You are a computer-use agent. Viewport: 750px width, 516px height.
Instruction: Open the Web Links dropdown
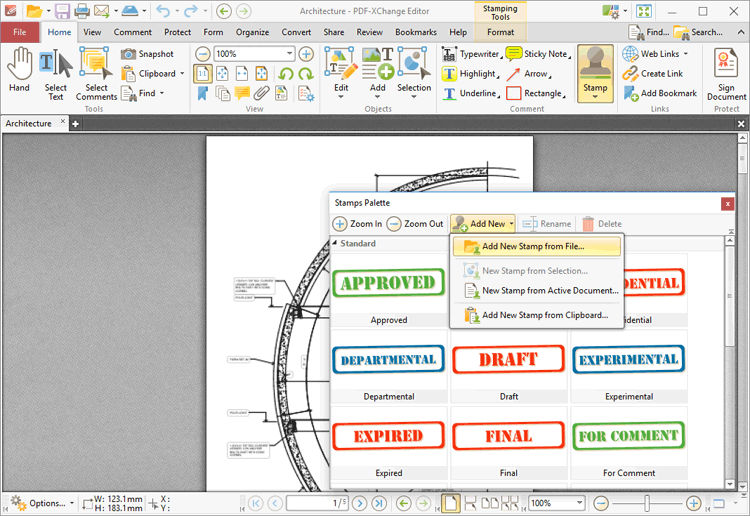click(x=685, y=54)
